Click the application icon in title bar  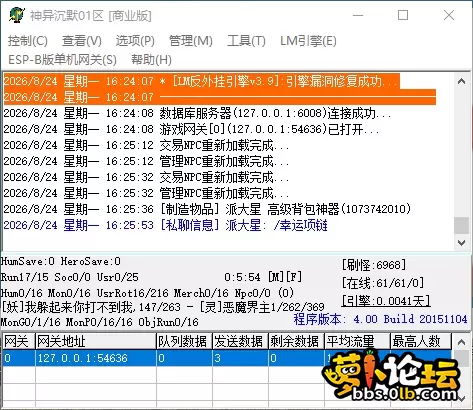[16, 15]
